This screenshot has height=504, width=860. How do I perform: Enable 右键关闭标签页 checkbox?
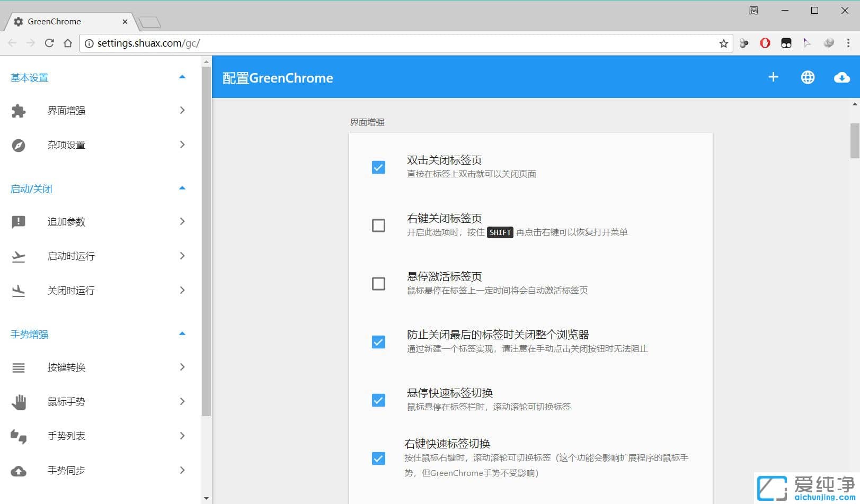point(378,226)
